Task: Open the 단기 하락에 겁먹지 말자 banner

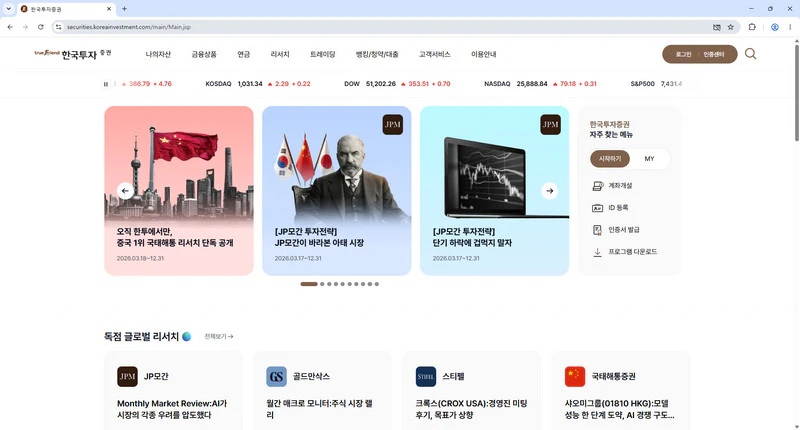Action: point(494,191)
